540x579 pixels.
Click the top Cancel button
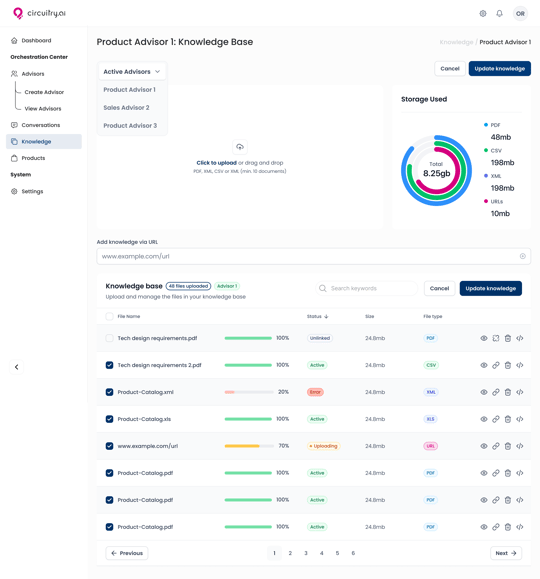[x=450, y=69]
